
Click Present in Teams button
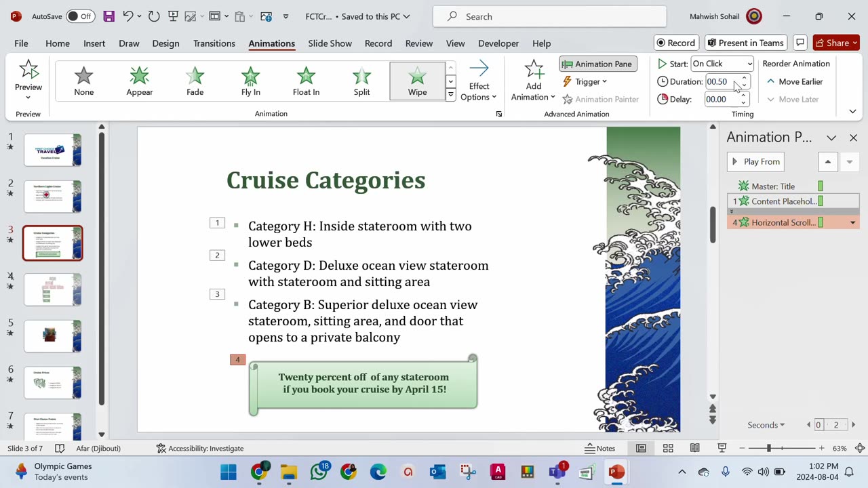[746, 43]
